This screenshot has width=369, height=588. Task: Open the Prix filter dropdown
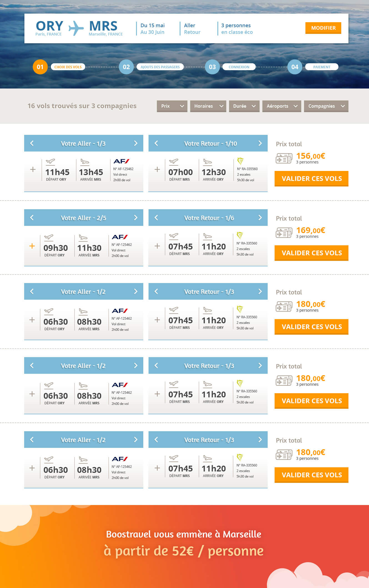[172, 106]
